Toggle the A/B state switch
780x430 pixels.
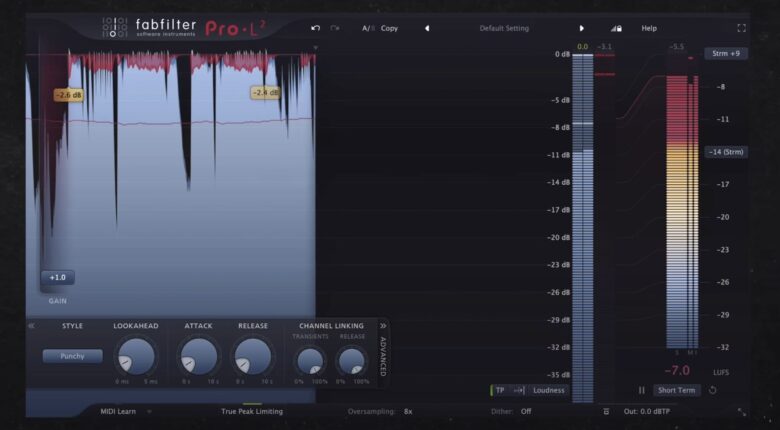click(x=369, y=28)
